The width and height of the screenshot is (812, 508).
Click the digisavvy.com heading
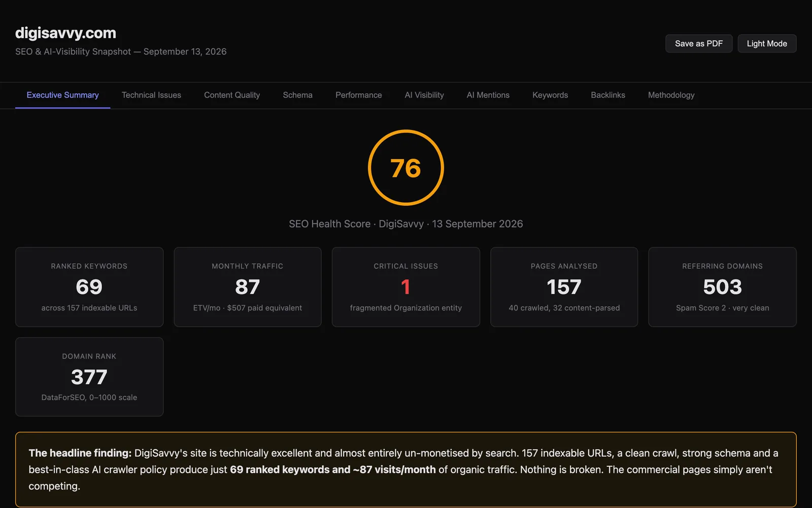point(65,33)
